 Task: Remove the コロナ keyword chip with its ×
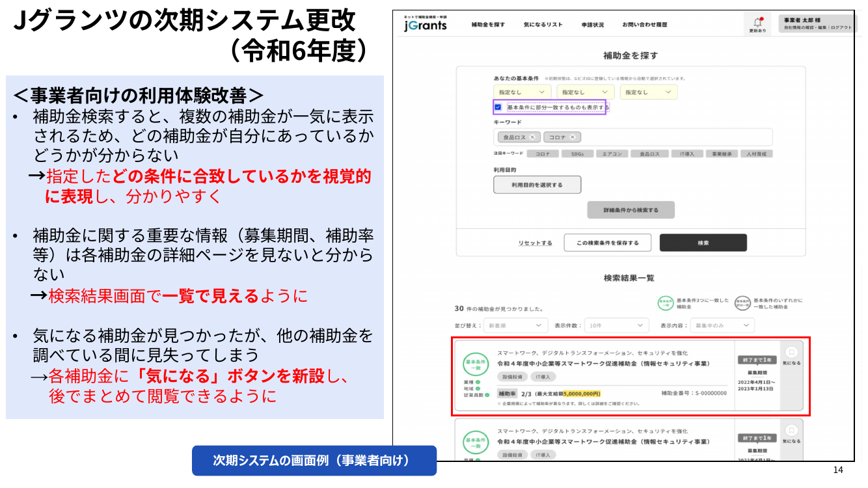573,137
